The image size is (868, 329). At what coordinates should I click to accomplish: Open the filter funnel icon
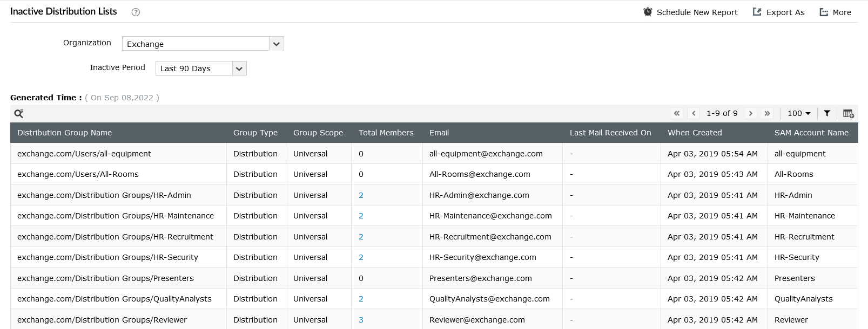[x=827, y=113]
